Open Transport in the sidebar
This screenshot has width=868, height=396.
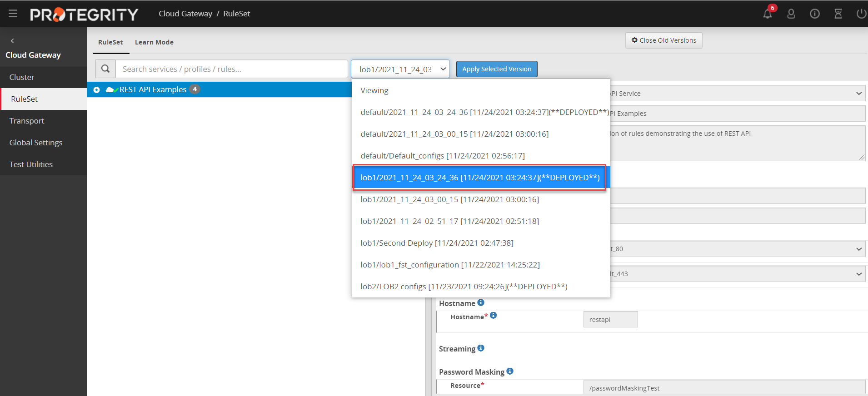click(x=44, y=121)
